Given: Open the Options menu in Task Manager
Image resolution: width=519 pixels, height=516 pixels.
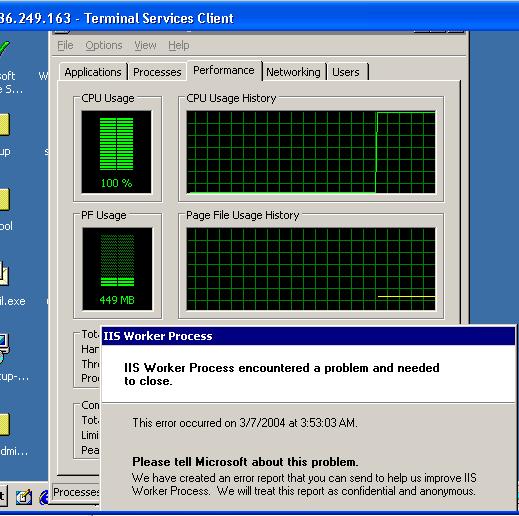Looking at the screenshot, I should [x=104, y=45].
